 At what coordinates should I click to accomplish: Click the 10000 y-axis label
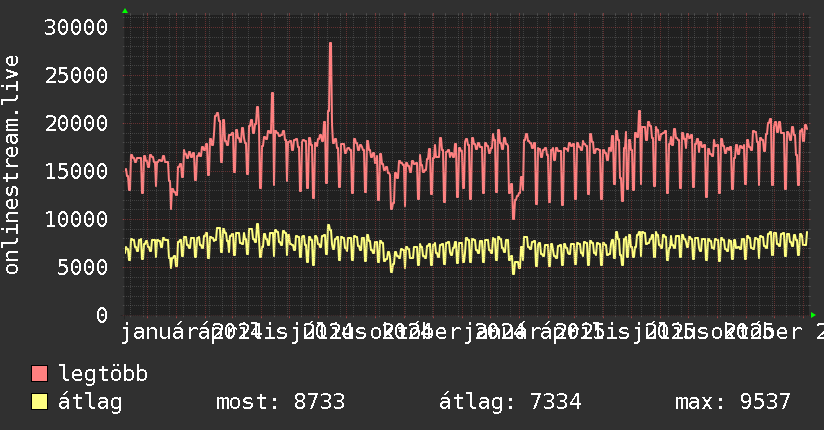(77, 219)
